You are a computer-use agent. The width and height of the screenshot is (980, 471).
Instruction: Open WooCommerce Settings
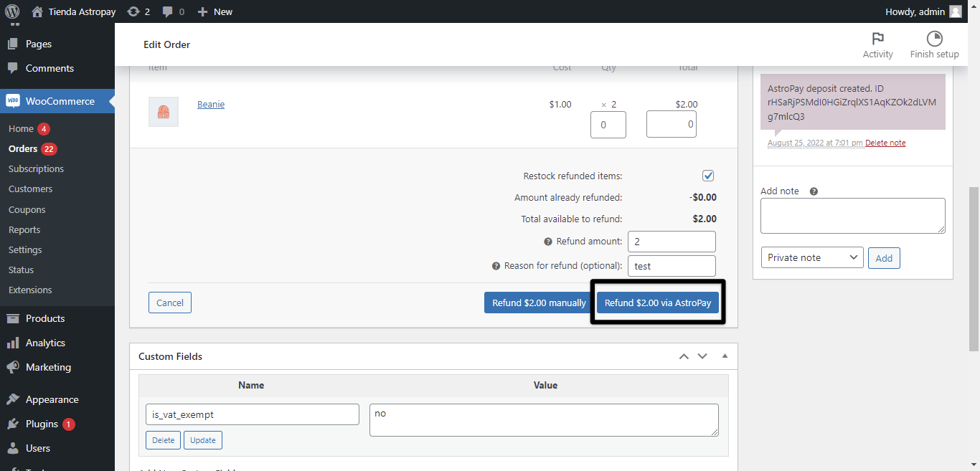(x=25, y=249)
